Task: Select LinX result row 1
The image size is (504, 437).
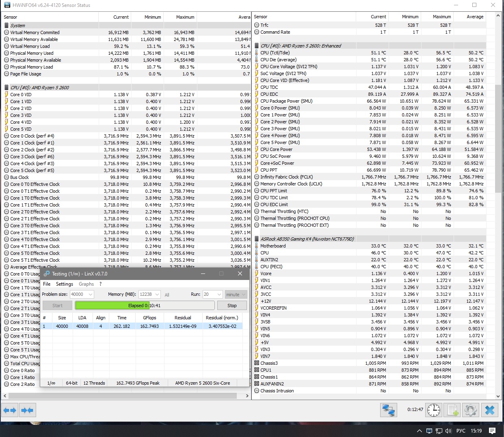Action: [142, 326]
